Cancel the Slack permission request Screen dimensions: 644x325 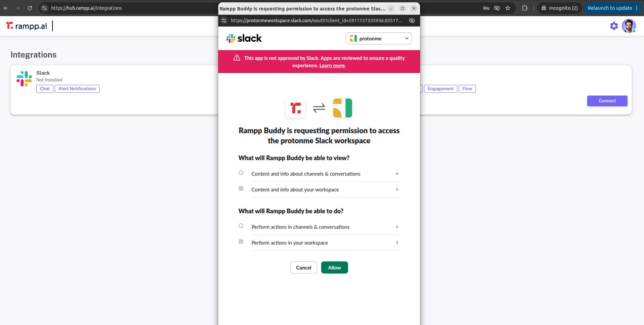coord(303,268)
